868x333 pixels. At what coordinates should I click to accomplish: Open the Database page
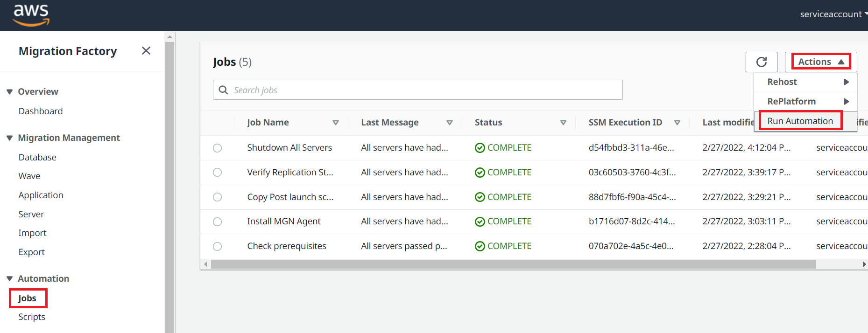pos(37,157)
